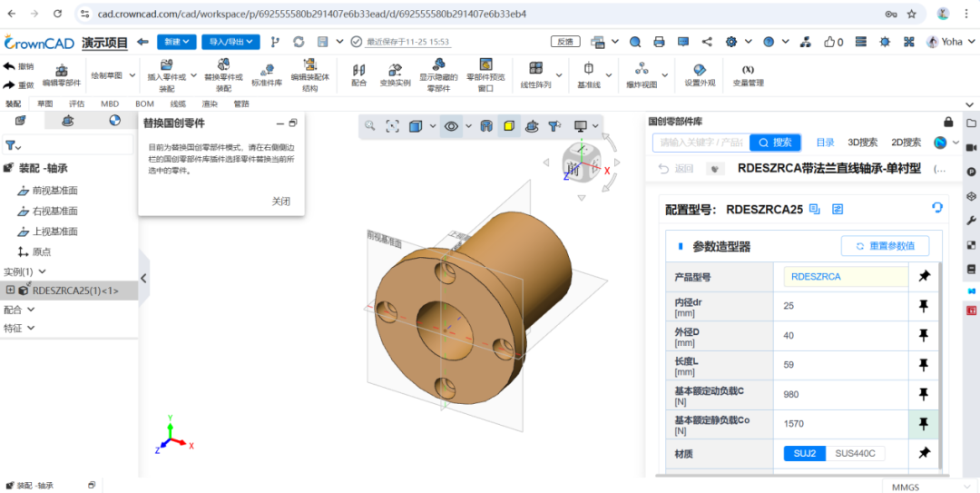Select the 配合 mate tool
This screenshot has height=493, width=980.
point(358,75)
